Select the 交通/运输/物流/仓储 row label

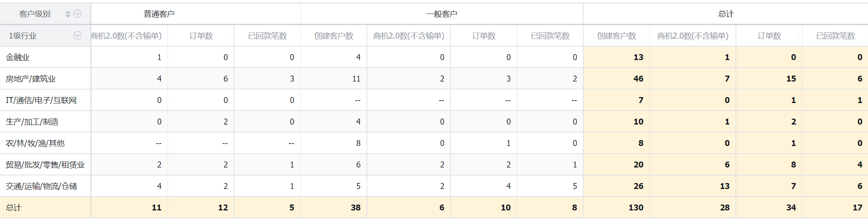point(41,186)
